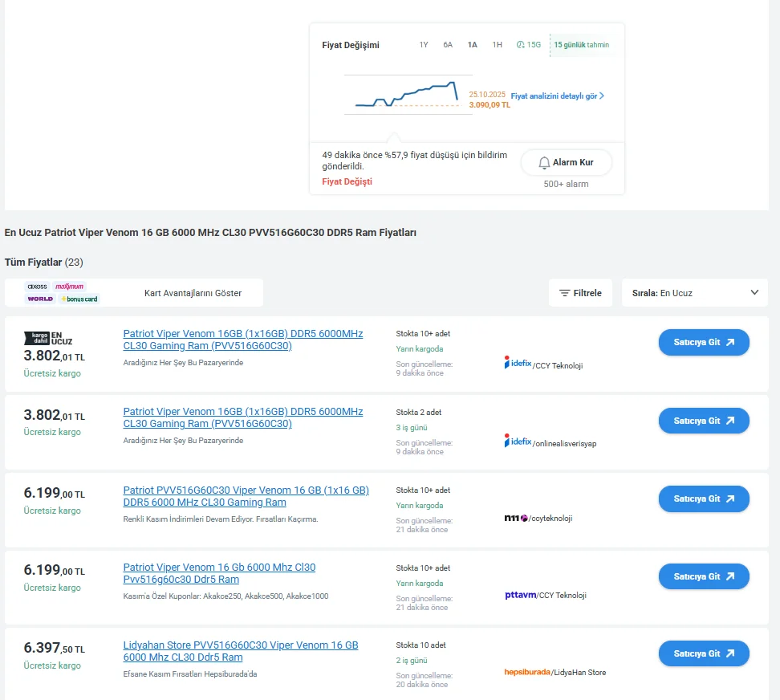780x700 pixels.
Task: Select the 1A price history range
Action: 472,45
